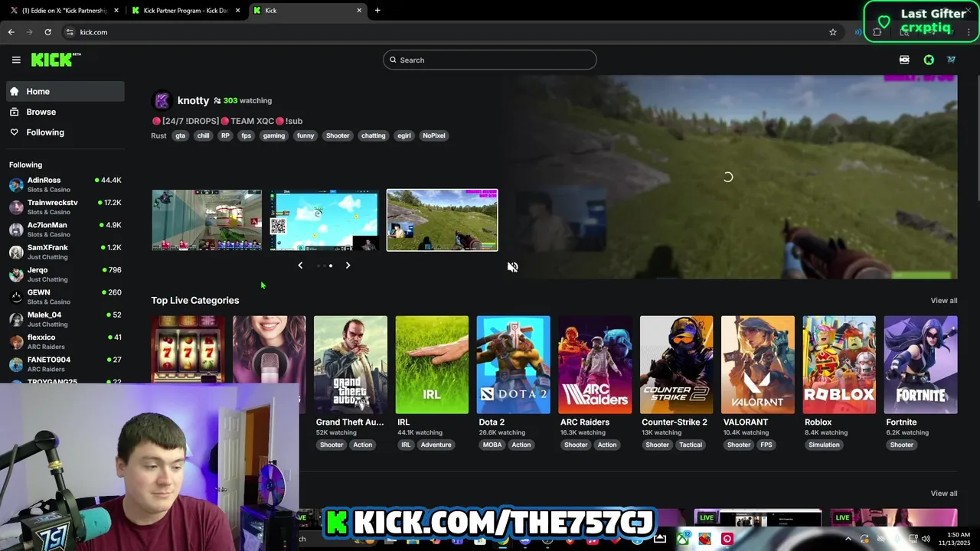Open the knotty channel name link
Image resolution: width=980 pixels, height=551 pixels.
pos(193,100)
